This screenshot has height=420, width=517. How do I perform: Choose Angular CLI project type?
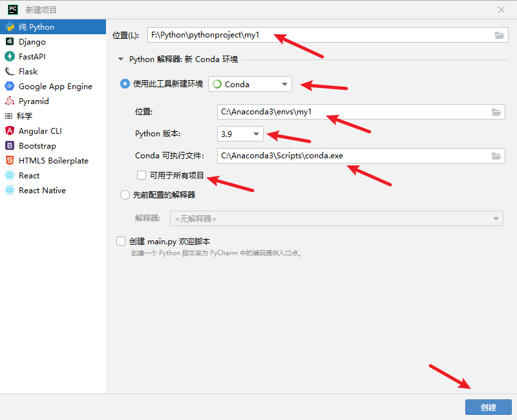pyautogui.click(x=53, y=131)
